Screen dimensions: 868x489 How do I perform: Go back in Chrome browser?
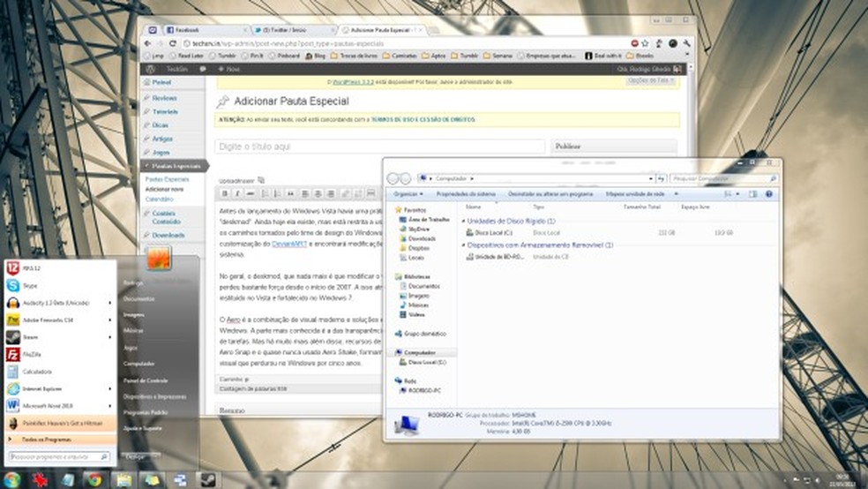point(148,43)
